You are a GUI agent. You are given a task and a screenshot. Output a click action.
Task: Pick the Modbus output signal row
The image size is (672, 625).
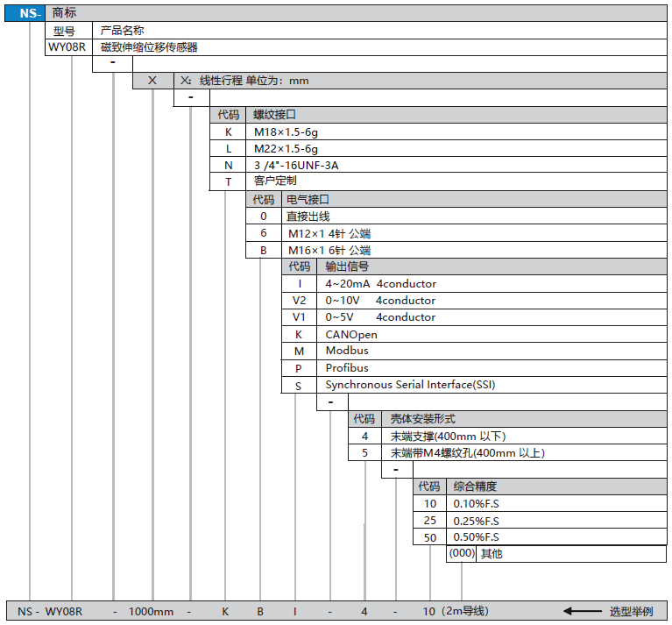pyautogui.click(x=347, y=351)
